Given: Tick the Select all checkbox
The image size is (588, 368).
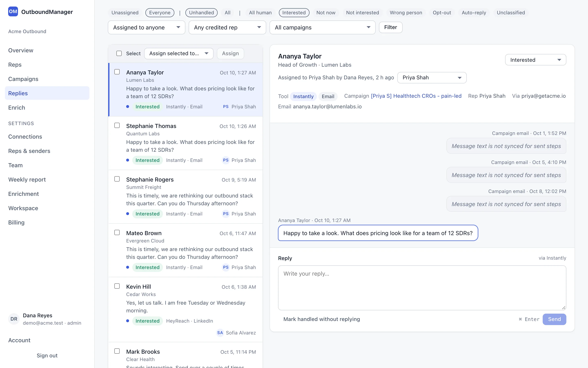Looking at the screenshot, I should tap(119, 53).
